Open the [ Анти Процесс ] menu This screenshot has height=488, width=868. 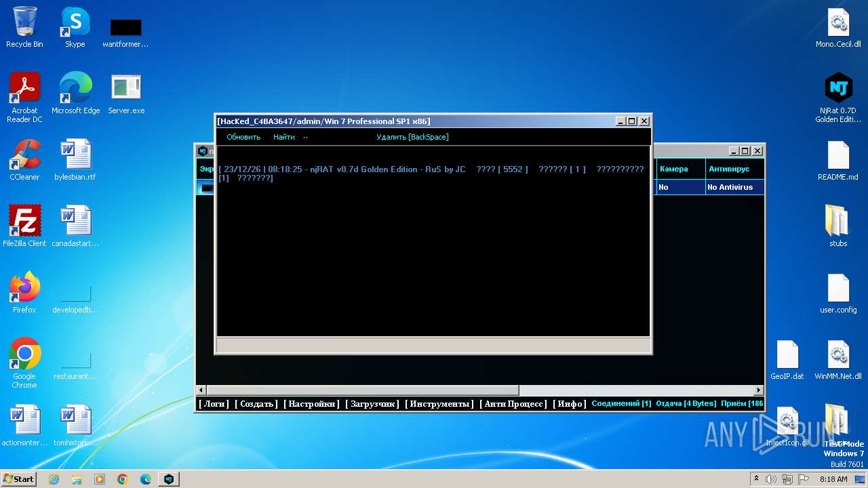pos(513,404)
